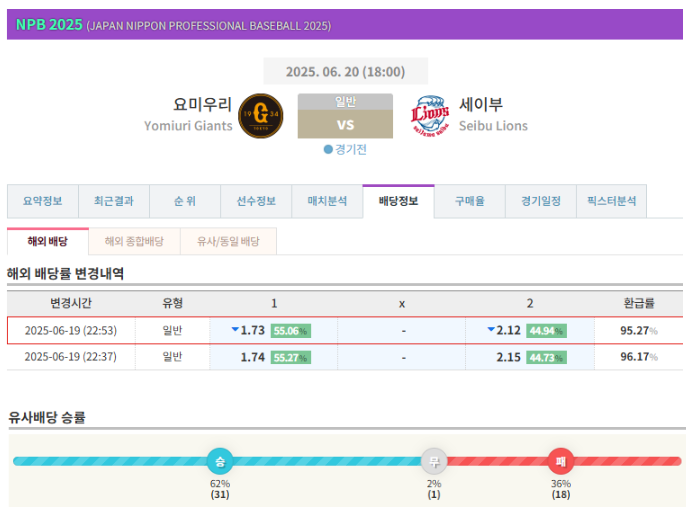
Task: Click the 44.94% probability badge
Action: point(546,331)
